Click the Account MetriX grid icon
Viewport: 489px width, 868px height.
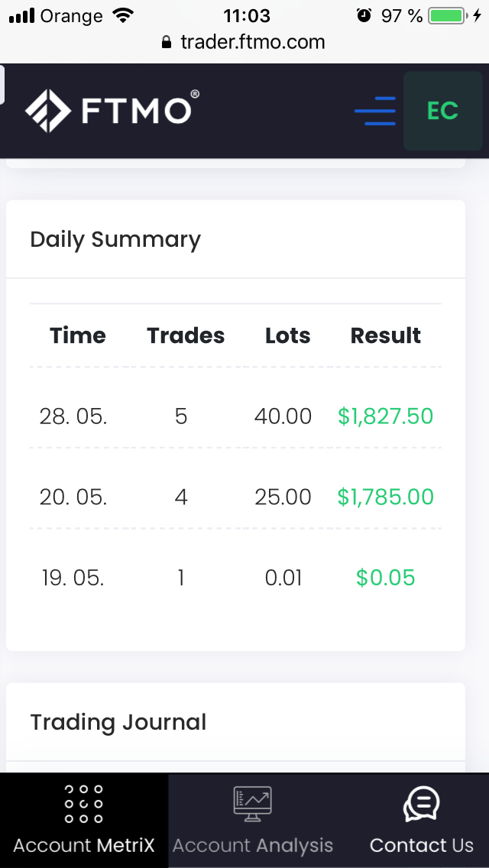pos(84,804)
